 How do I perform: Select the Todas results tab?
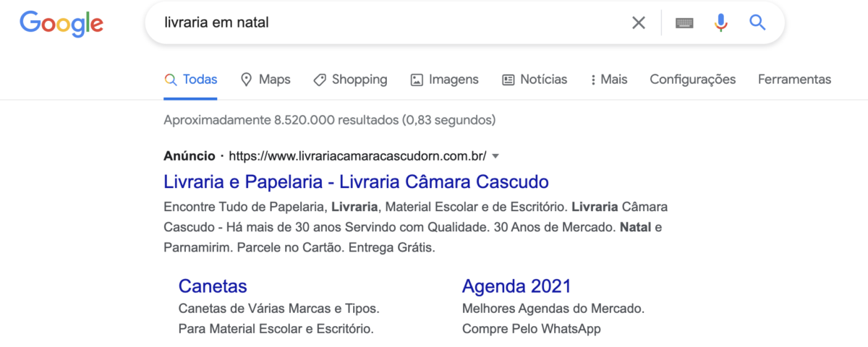191,80
